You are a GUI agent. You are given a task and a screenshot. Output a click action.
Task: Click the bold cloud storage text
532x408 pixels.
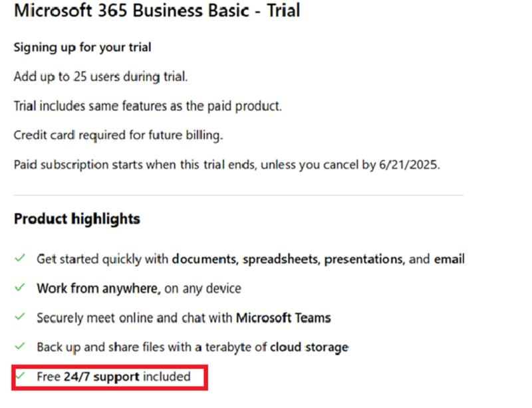click(309, 348)
